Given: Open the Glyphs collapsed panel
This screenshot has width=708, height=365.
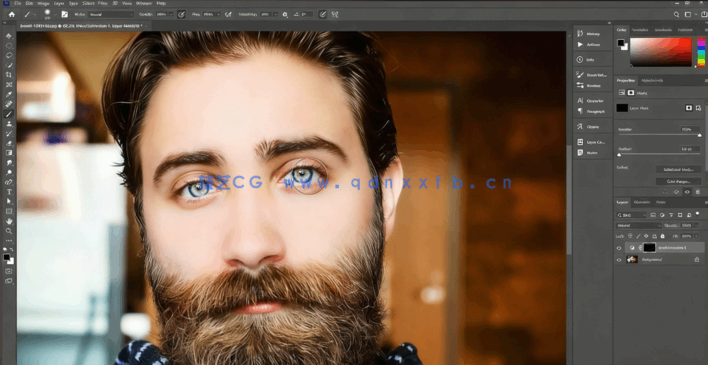Looking at the screenshot, I should (588, 127).
